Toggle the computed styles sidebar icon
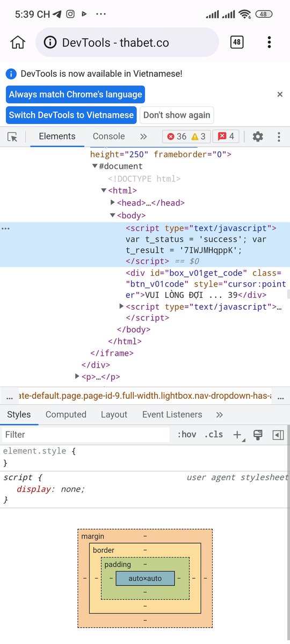290x644 pixels. click(x=278, y=435)
